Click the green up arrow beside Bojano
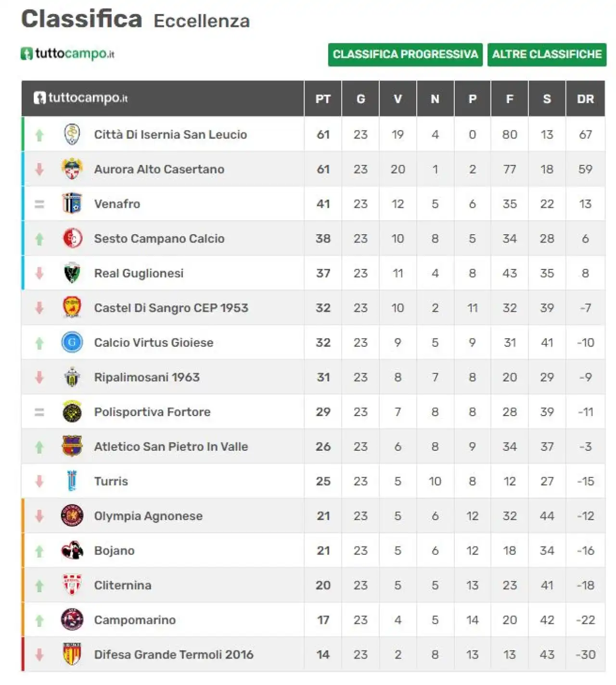The height and width of the screenshot is (685, 616). coord(39,551)
